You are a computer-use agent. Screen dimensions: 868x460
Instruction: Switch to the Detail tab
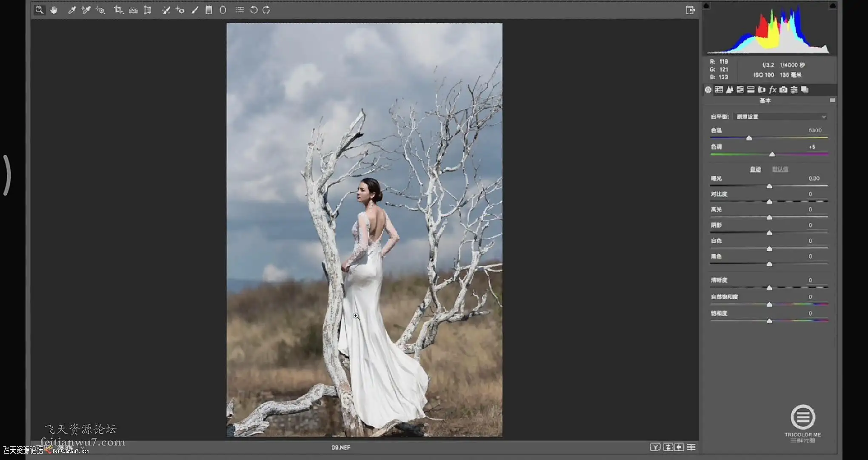730,90
